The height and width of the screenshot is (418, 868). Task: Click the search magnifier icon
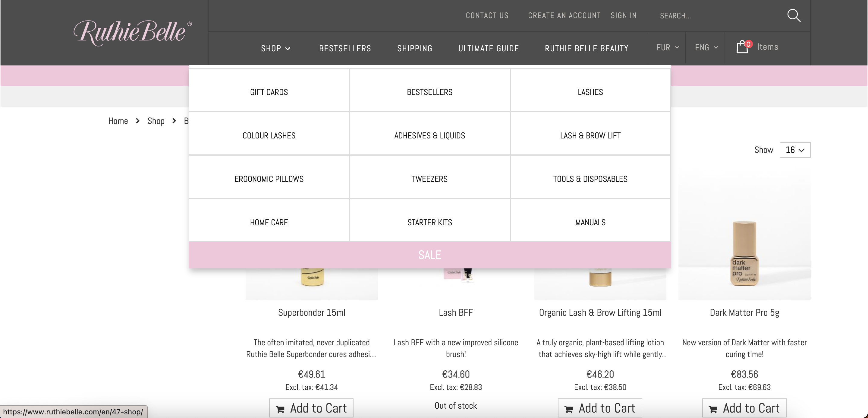click(x=794, y=15)
